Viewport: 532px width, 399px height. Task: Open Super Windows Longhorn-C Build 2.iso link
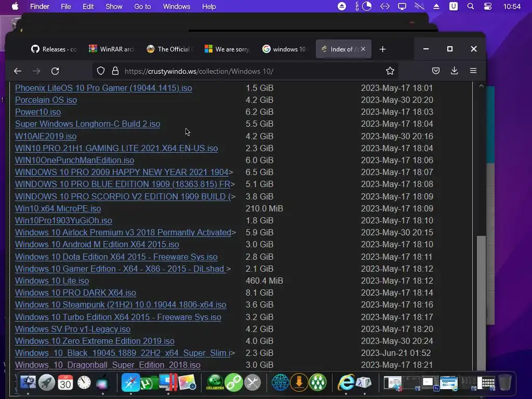[87, 124]
